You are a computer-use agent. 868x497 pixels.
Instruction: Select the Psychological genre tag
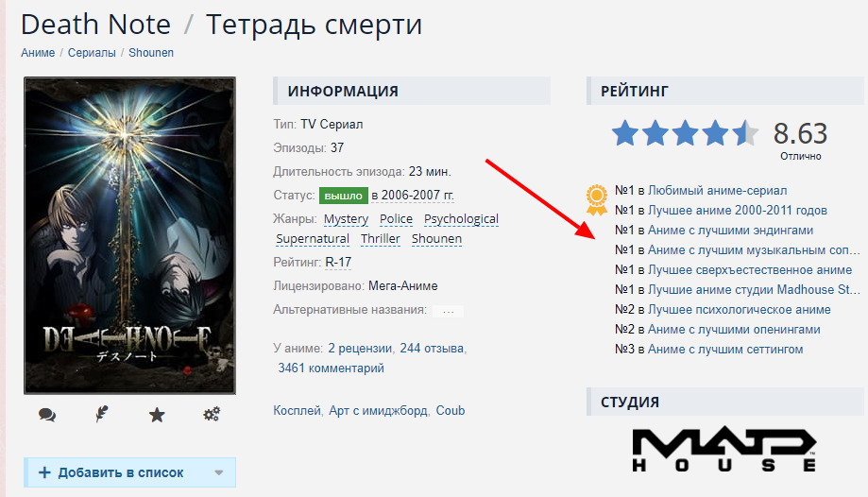tap(461, 219)
